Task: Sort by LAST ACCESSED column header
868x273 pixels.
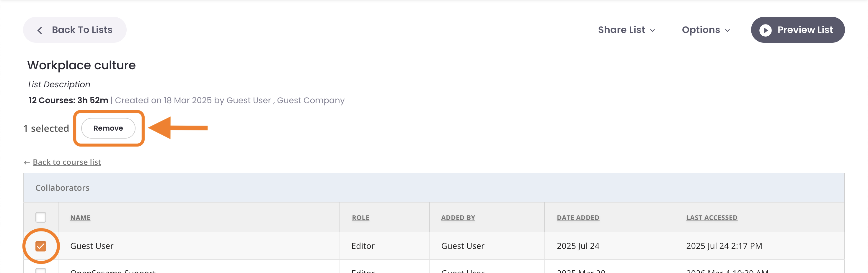Action: click(712, 218)
